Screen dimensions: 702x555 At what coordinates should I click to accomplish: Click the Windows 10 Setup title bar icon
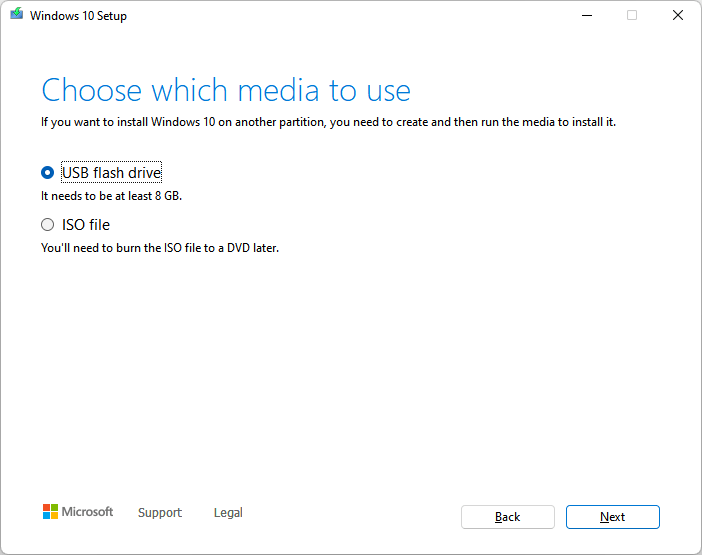(17, 16)
